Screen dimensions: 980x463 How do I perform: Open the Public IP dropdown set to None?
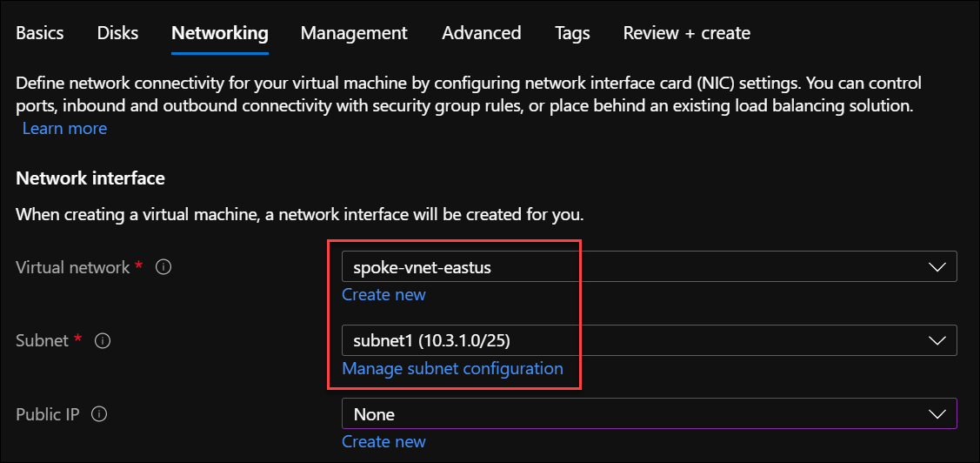(x=649, y=414)
